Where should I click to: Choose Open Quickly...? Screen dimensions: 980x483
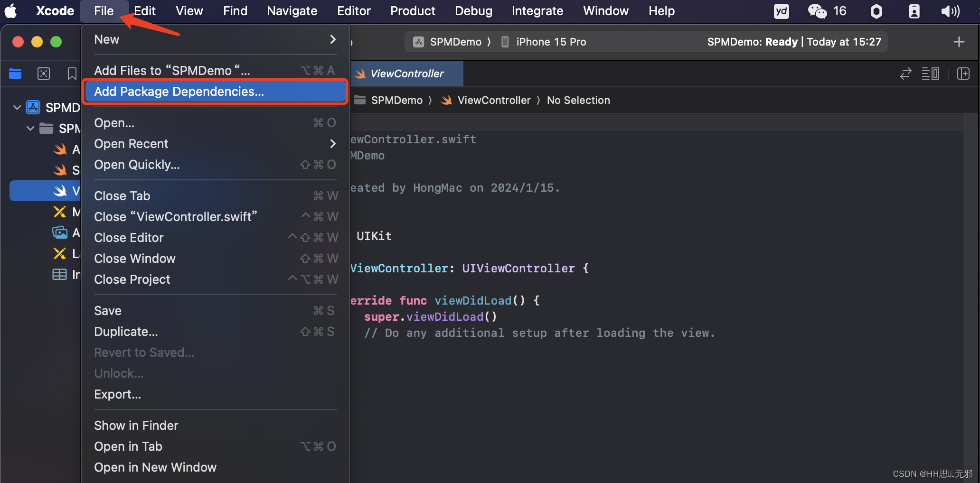pos(216,165)
